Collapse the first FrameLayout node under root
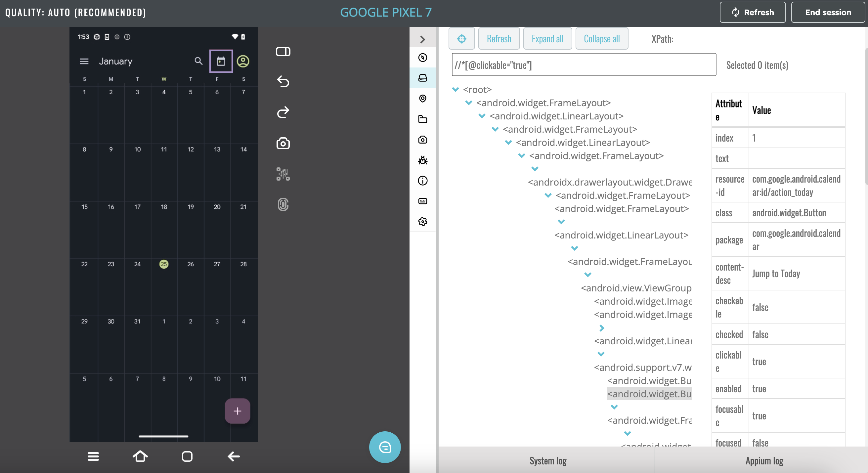 click(469, 103)
